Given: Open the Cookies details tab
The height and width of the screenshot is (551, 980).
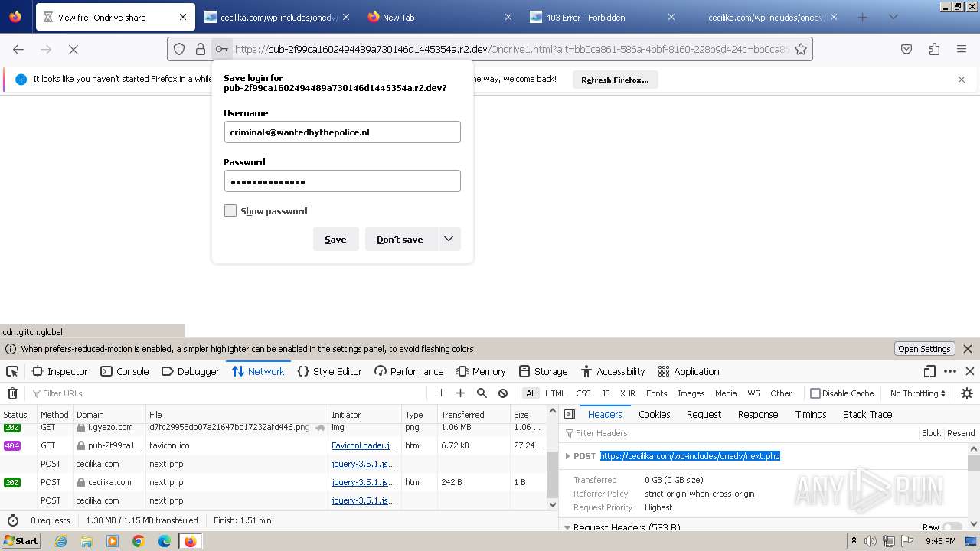Looking at the screenshot, I should [654, 414].
